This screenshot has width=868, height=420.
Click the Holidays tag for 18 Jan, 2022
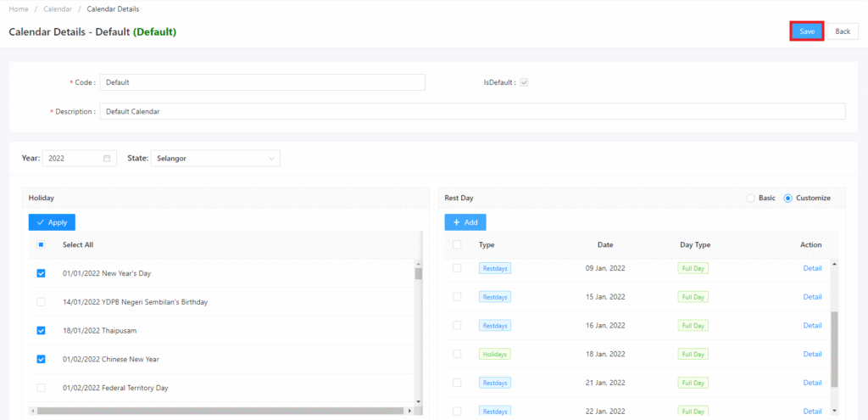[494, 354]
